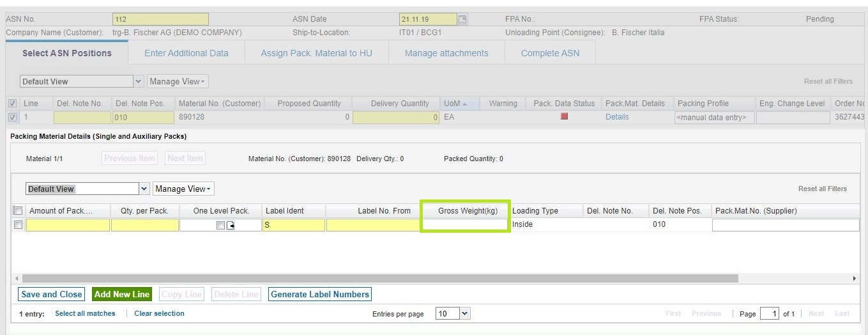868x335 pixels.
Task: Switch to Select ASN Positions tab
Action: (67, 53)
